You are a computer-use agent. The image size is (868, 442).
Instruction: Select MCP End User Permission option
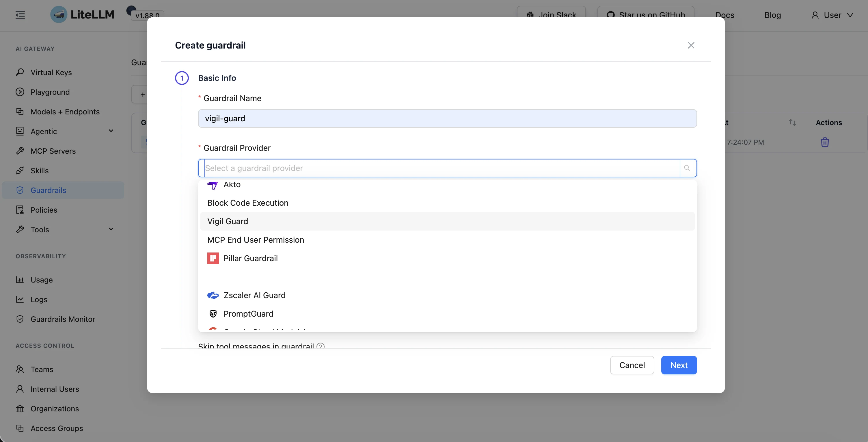[448, 240]
